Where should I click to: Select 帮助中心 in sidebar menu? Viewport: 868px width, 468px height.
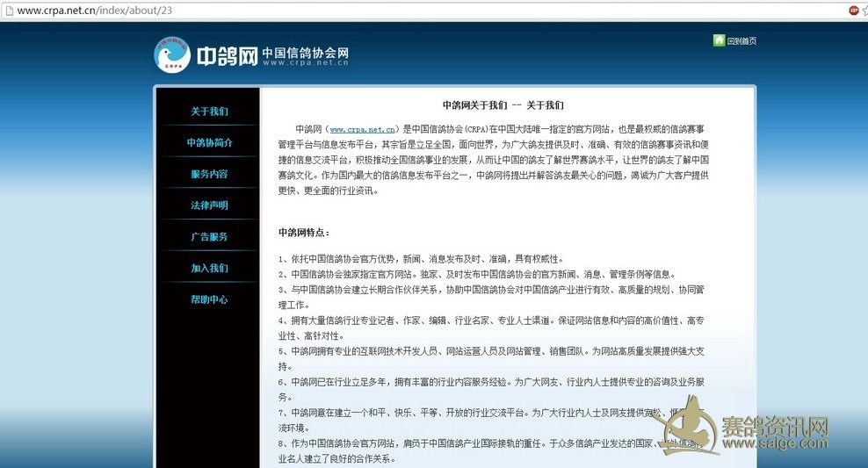pyautogui.click(x=209, y=299)
